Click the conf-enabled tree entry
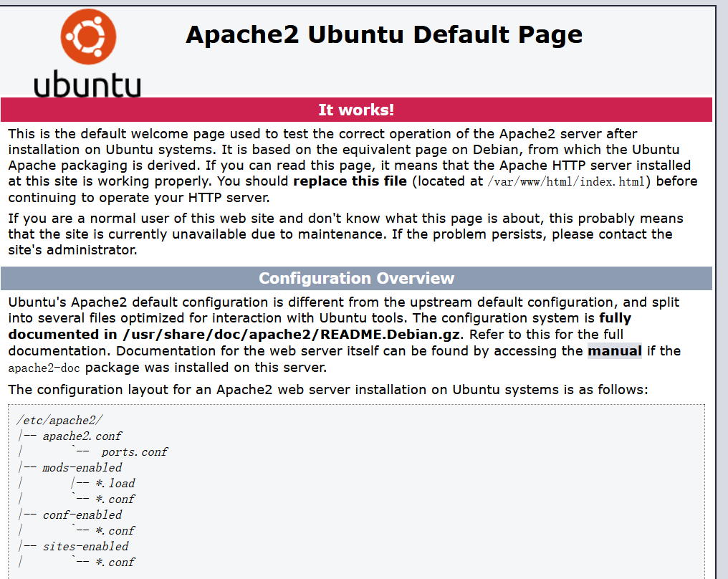 coord(82,515)
